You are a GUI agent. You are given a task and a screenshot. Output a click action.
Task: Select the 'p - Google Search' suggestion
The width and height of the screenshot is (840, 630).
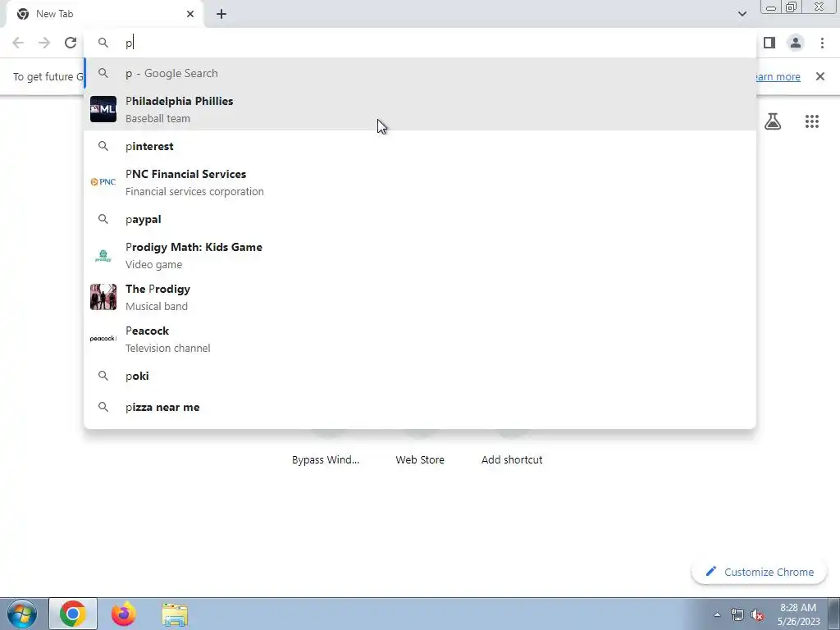pos(420,73)
